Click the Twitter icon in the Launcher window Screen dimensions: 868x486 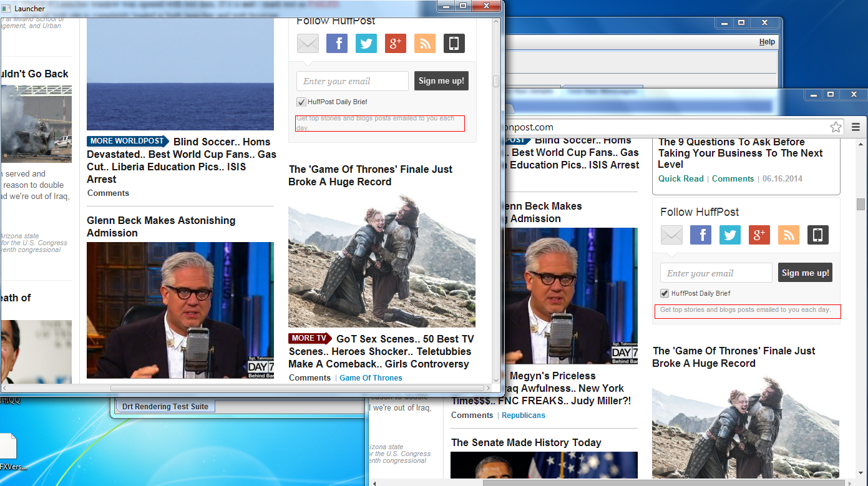point(366,43)
